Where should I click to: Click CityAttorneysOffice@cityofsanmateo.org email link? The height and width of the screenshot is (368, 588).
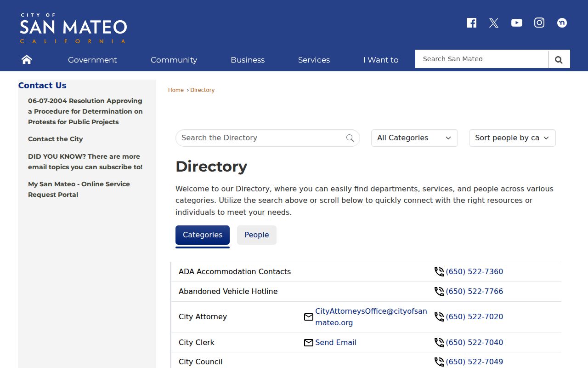371,317
